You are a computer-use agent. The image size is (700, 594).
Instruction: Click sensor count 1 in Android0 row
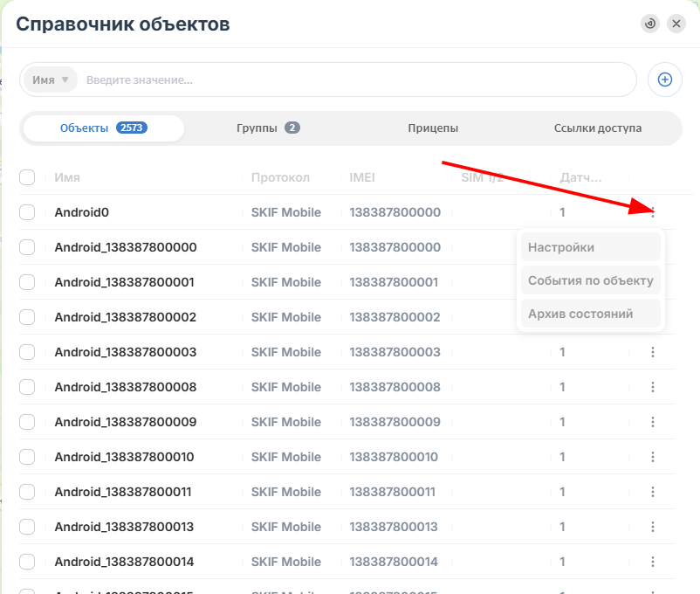(x=562, y=212)
